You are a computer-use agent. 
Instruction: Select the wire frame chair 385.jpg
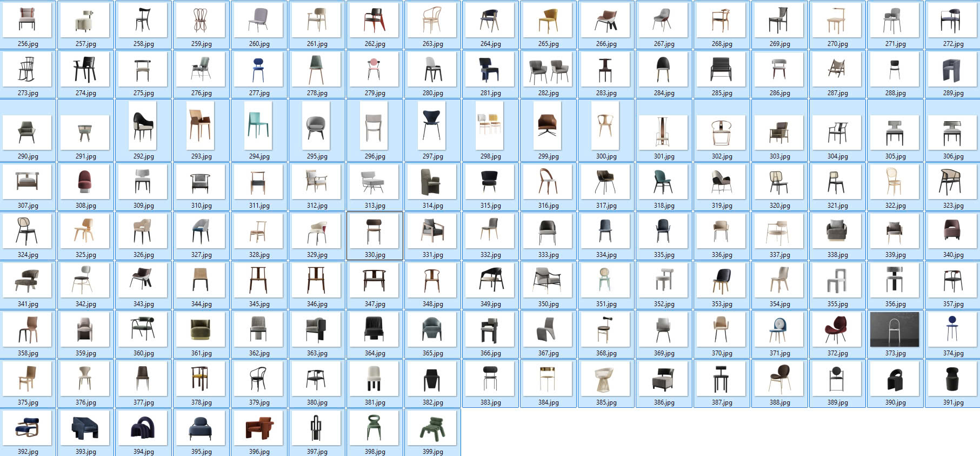pyautogui.click(x=606, y=378)
